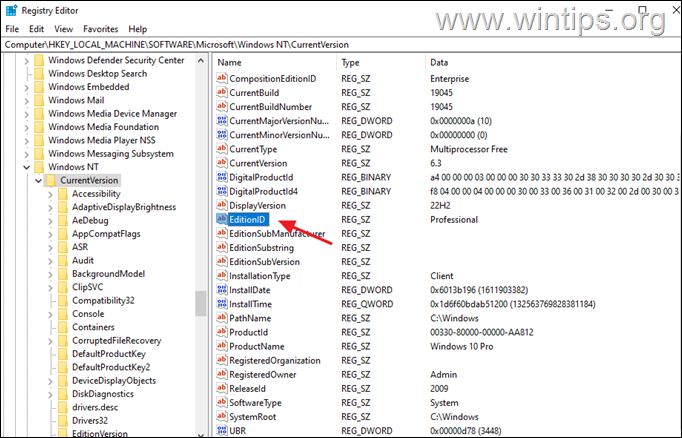Click the DigitalProductId binary value icon
This screenshot has height=438, width=682.
(222, 177)
